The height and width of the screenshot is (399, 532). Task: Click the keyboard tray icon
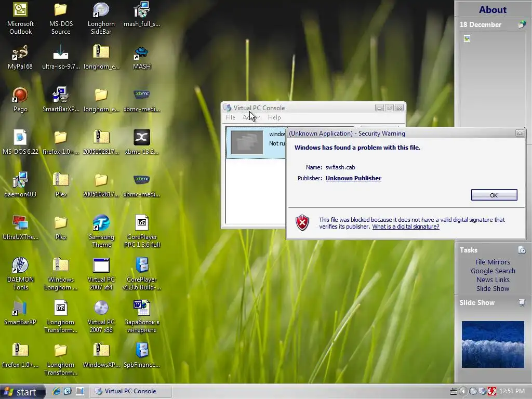click(453, 392)
